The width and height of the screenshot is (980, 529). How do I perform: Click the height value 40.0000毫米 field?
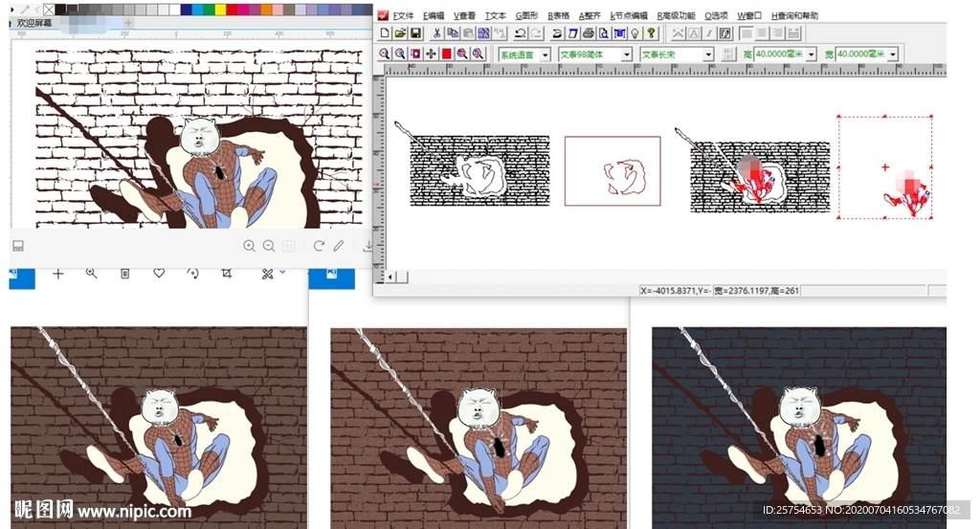(779, 55)
